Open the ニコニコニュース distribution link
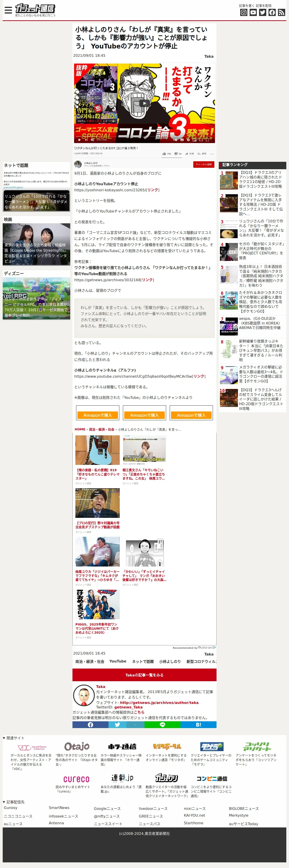The width and height of the screenshot is (289, 868). [18, 816]
